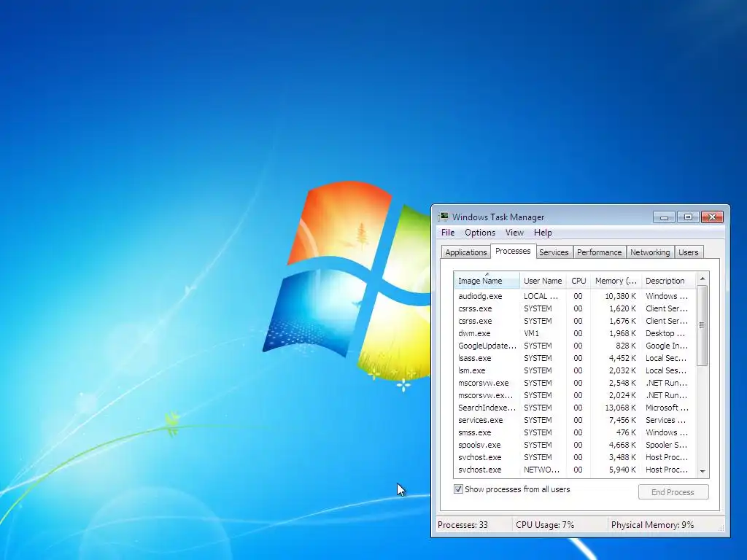Click the Task Manager title bar icon
747x560 pixels.
tap(444, 217)
